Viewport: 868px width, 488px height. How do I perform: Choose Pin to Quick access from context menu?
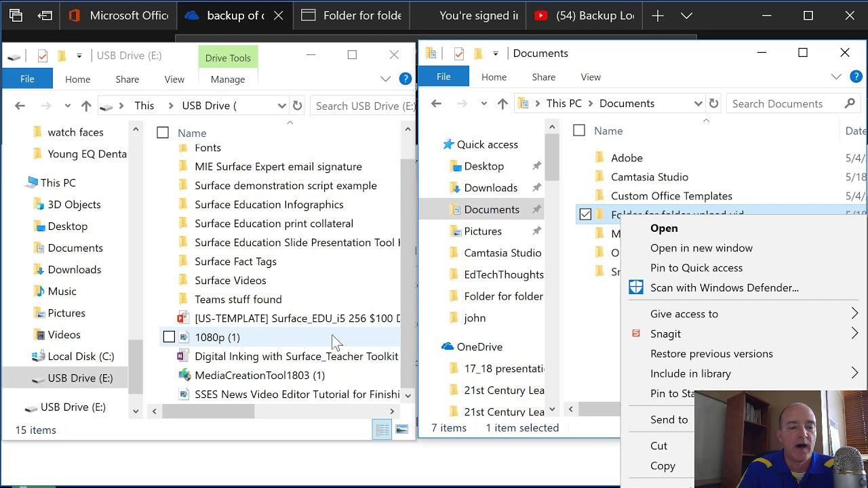[x=696, y=268]
